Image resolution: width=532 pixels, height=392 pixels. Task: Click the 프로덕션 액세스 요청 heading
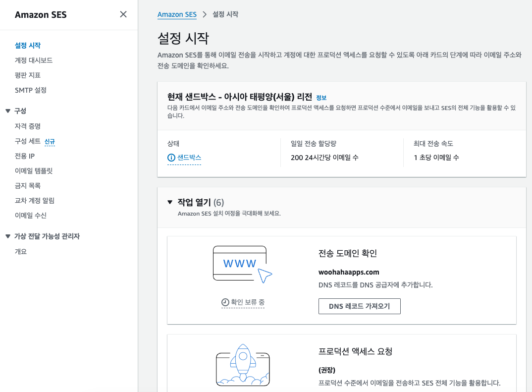coord(355,351)
